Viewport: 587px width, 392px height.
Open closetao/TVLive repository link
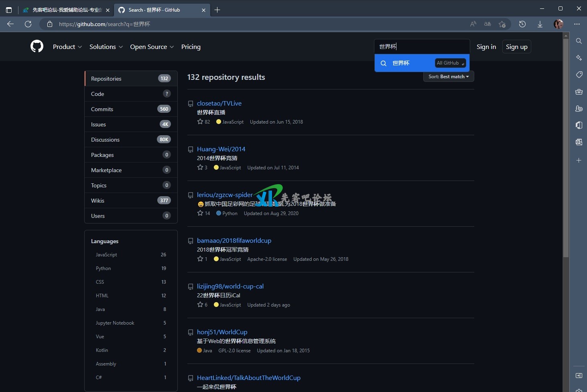[x=219, y=103]
